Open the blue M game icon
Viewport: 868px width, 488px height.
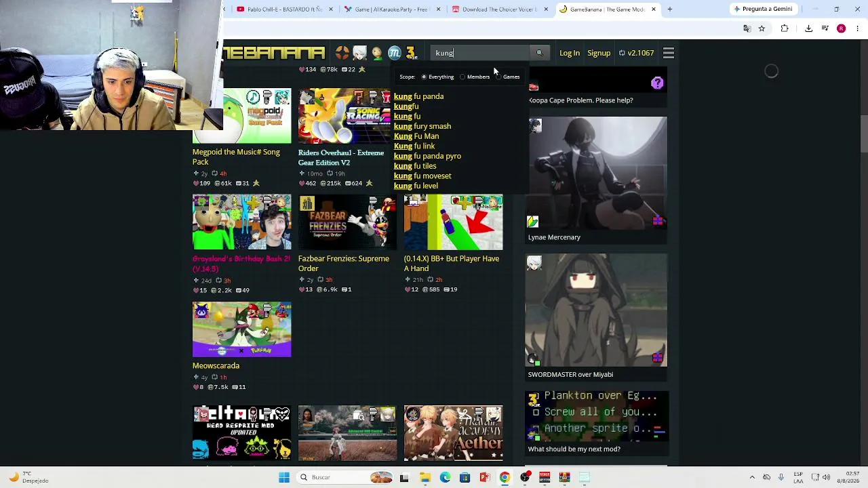point(394,53)
